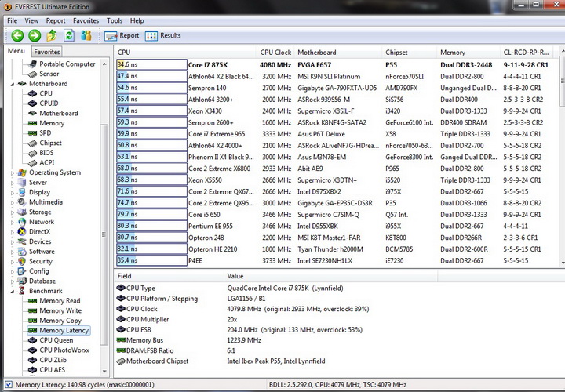The width and height of the screenshot is (565, 392).
Task: Sort by the Memory column header
Action: point(468,53)
